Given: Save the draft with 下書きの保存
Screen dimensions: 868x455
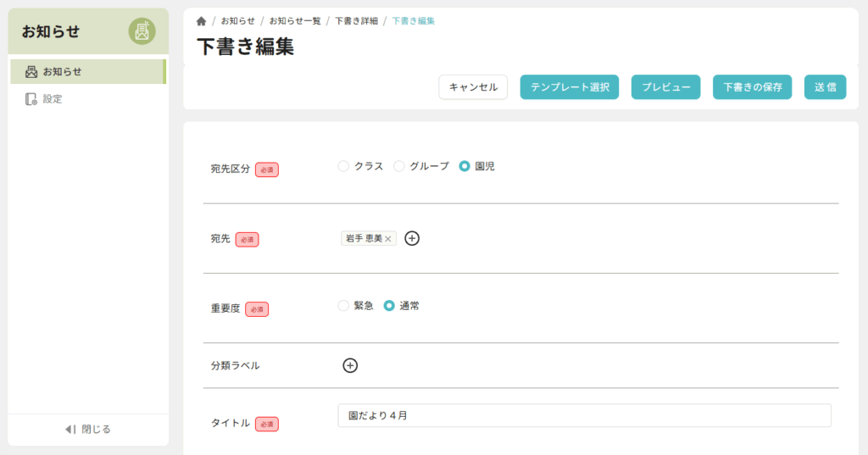Looking at the screenshot, I should [x=752, y=87].
